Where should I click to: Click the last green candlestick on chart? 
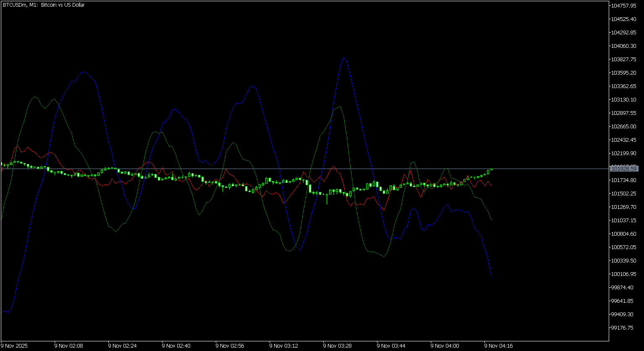coord(491,169)
